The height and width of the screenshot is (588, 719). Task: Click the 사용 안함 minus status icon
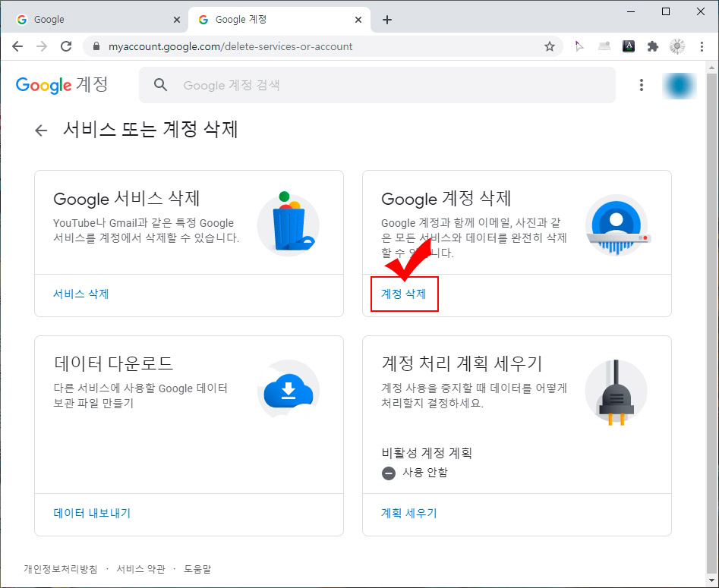coord(389,473)
